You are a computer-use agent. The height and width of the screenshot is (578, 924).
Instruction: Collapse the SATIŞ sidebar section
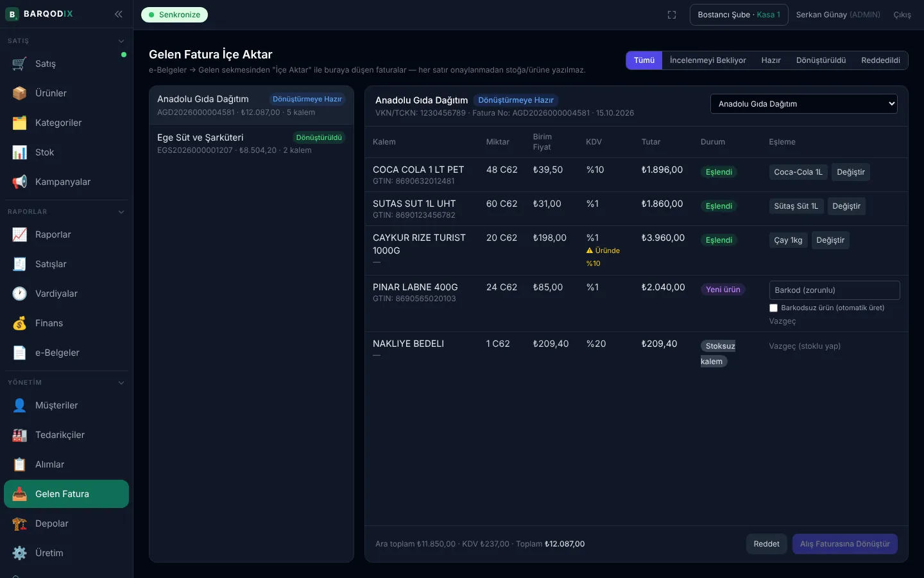(x=121, y=41)
